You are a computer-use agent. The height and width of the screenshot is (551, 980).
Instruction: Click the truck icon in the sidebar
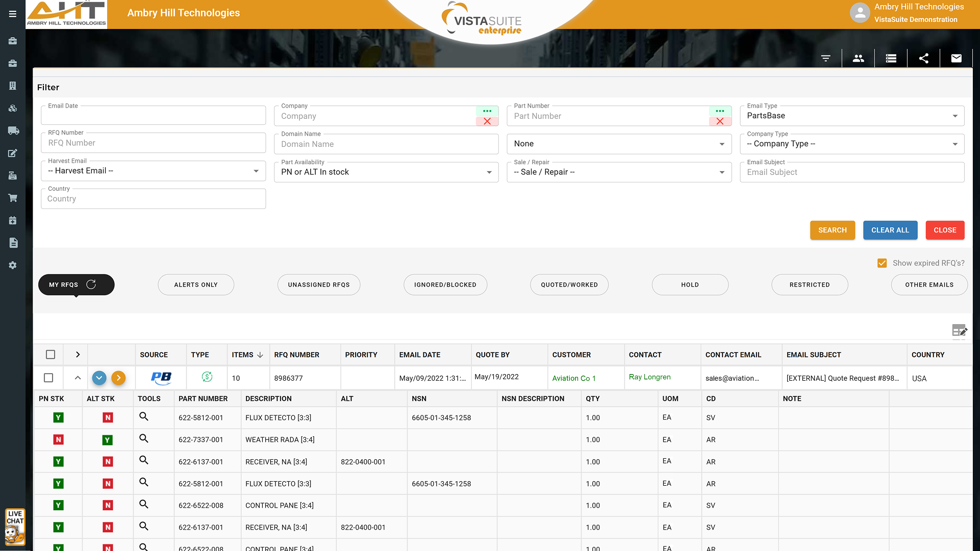click(x=13, y=131)
